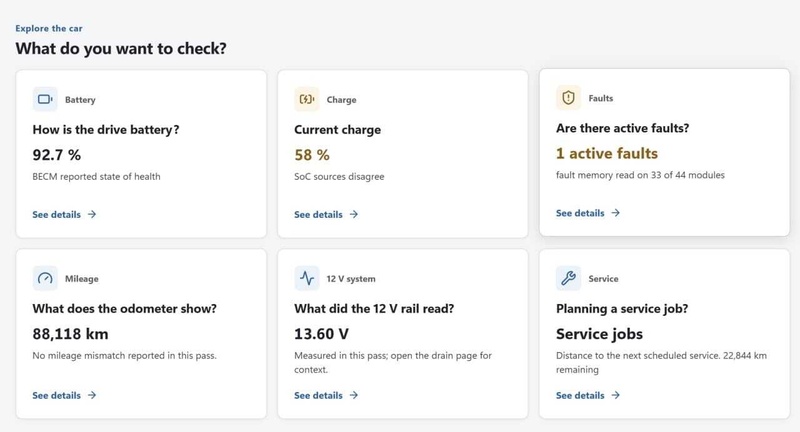This screenshot has height=432, width=800.
Task: Click 'Measured in this pass' description text
Action: tap(393, 362)
